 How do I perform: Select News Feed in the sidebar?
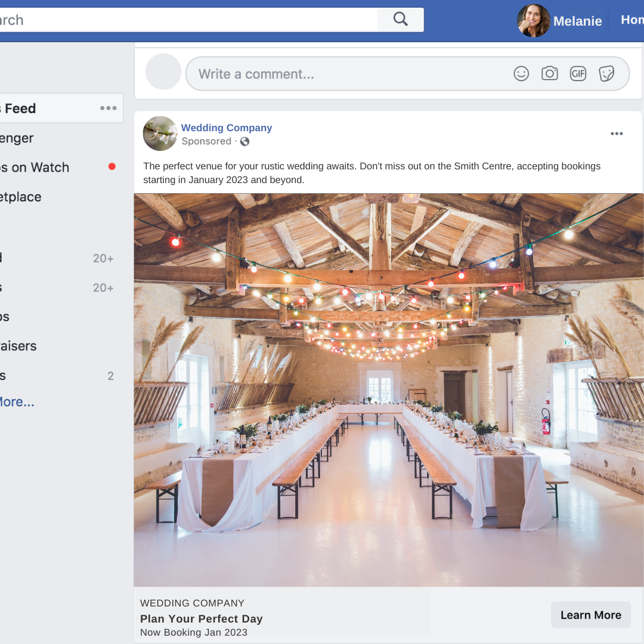point(18,109)
